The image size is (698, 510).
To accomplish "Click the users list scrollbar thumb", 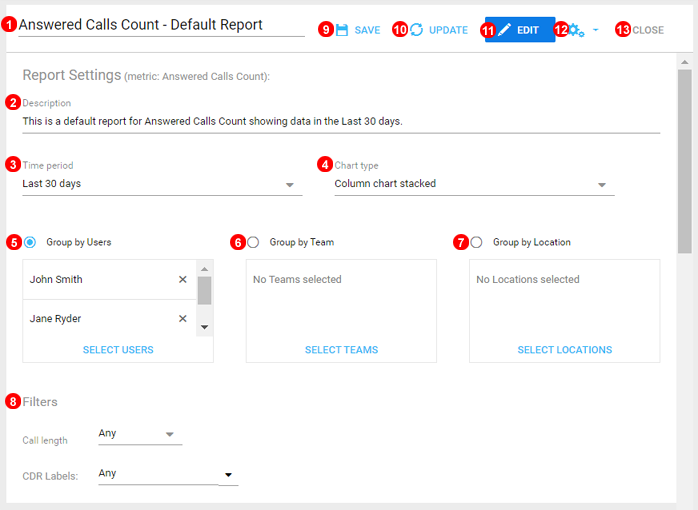I will (204, 291).
